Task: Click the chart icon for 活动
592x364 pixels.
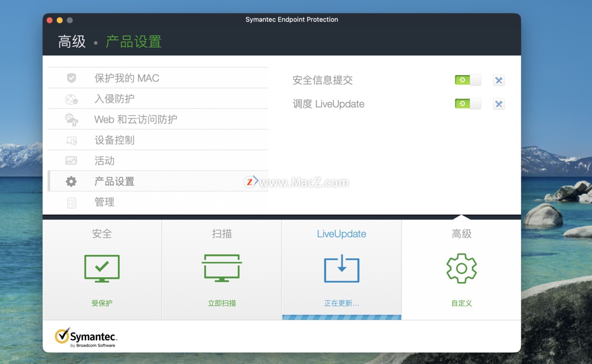Action: [71, 161]
